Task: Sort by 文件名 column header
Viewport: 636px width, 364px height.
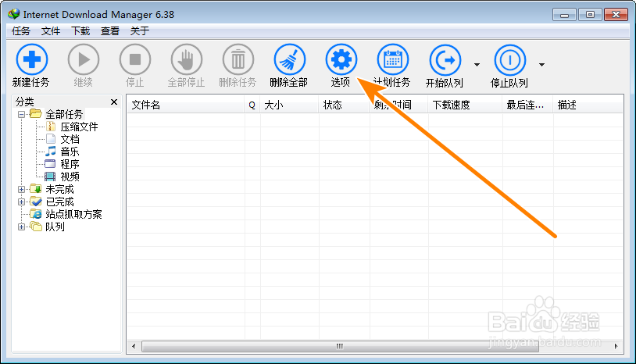Action: point(186,105)
